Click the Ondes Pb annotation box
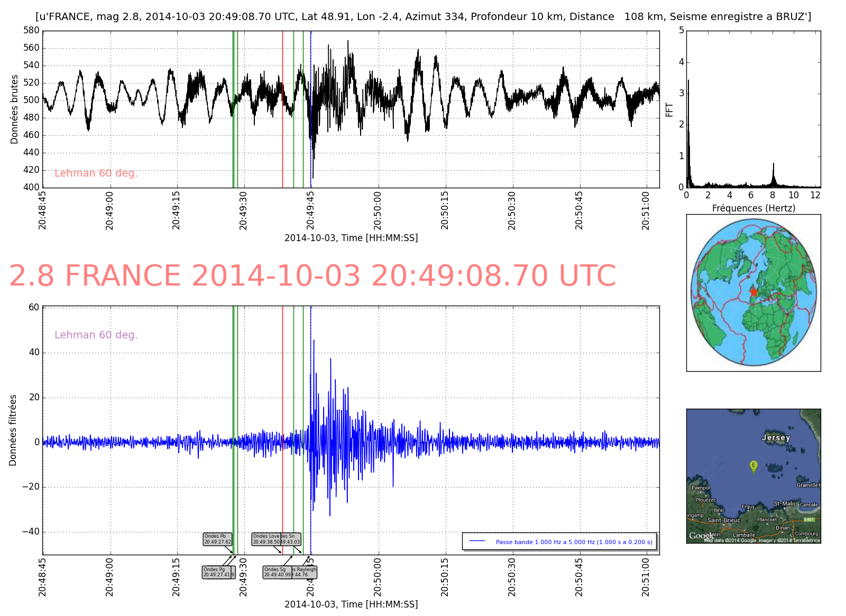846x616 pixels. [217, 539]
